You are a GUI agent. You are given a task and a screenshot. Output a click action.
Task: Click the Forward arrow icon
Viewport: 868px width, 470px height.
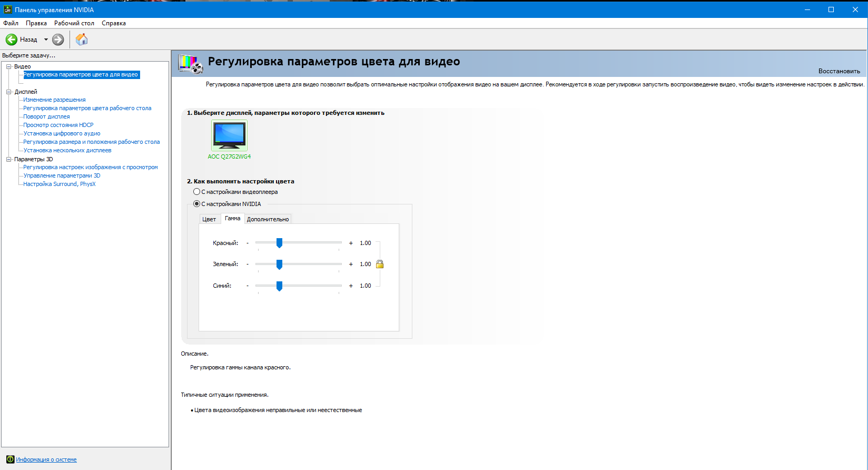pos(58,40)
